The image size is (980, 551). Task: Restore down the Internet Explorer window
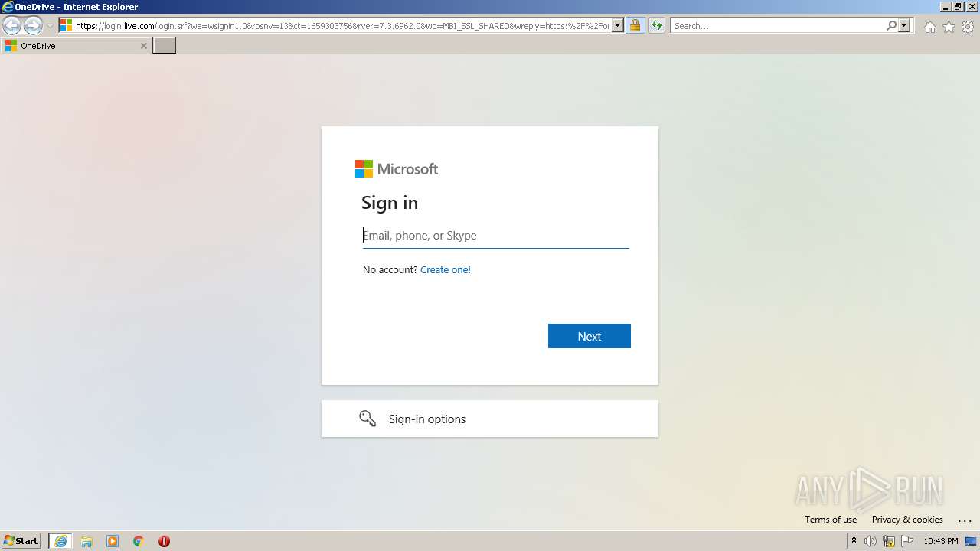(x=957, y=7)
